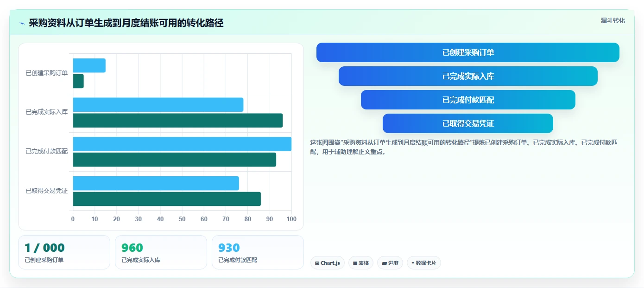Click the dark green bar for 已完成付款匹配
This screenshot has width=644, height=288.
[174, 160]
